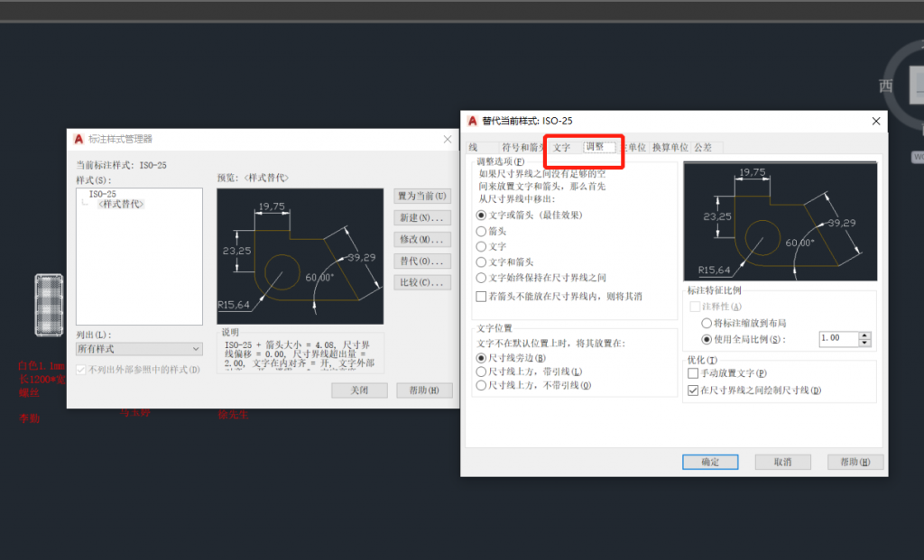924x560 pixels.
Task: Choose 尺寸线上方，带引线 for text placement
Action: click(x=481, y=372)
